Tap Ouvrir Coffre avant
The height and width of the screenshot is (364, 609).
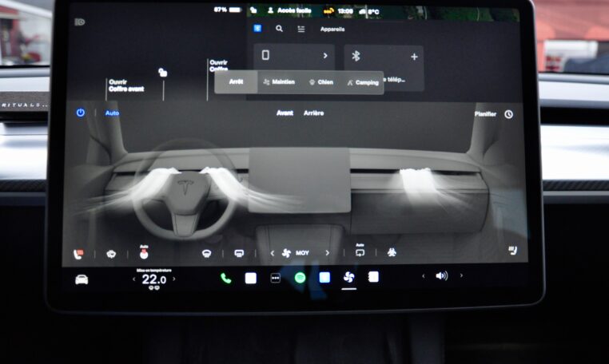coord(126,85)
